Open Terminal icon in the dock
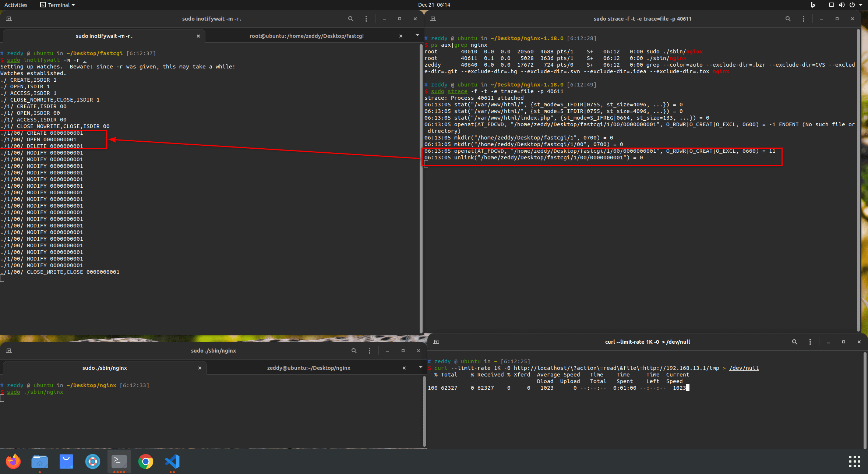 119,461
